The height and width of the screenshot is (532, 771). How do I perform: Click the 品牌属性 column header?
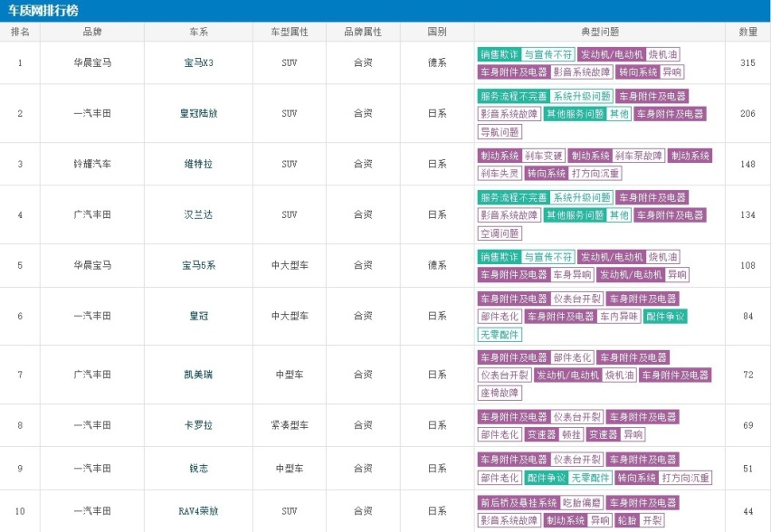tap(363, 32)
